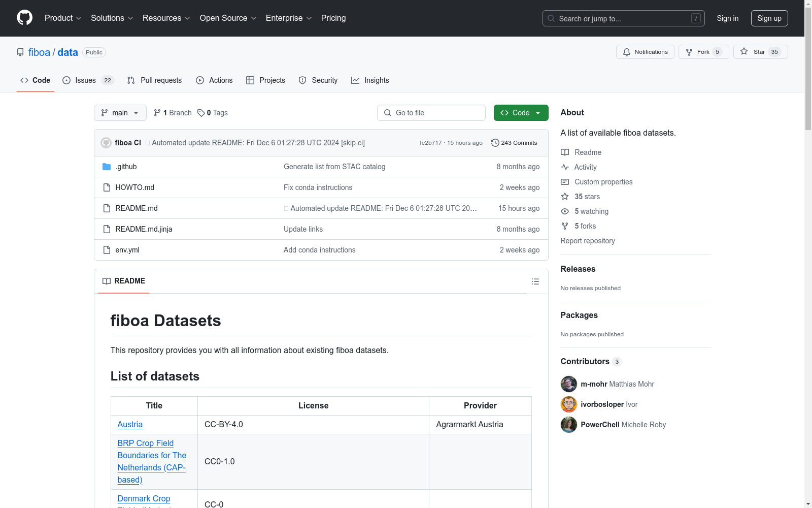Image resolution: width=812 pixels, height=508 pixels.
Task: Click PowerChell's avatar thumbnail
Action: 569,425
